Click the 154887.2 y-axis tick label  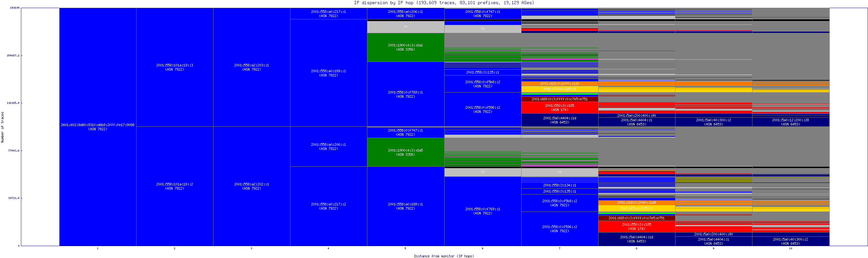click(13, 55)
